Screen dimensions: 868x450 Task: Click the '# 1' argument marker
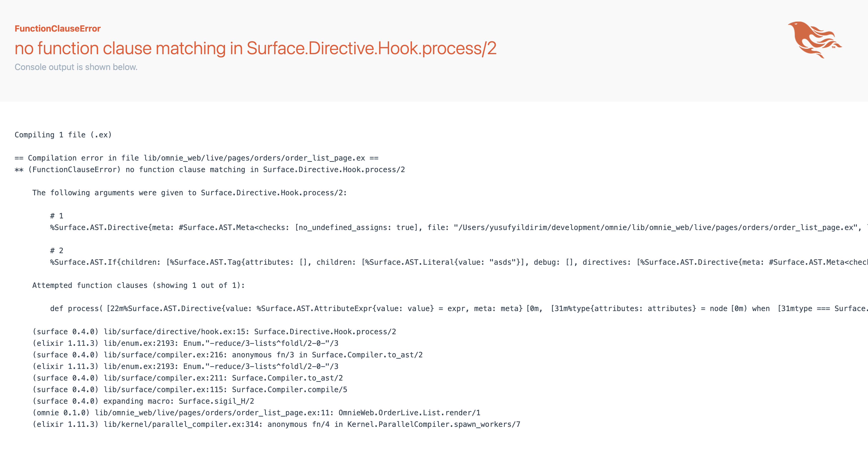point(57,216)
